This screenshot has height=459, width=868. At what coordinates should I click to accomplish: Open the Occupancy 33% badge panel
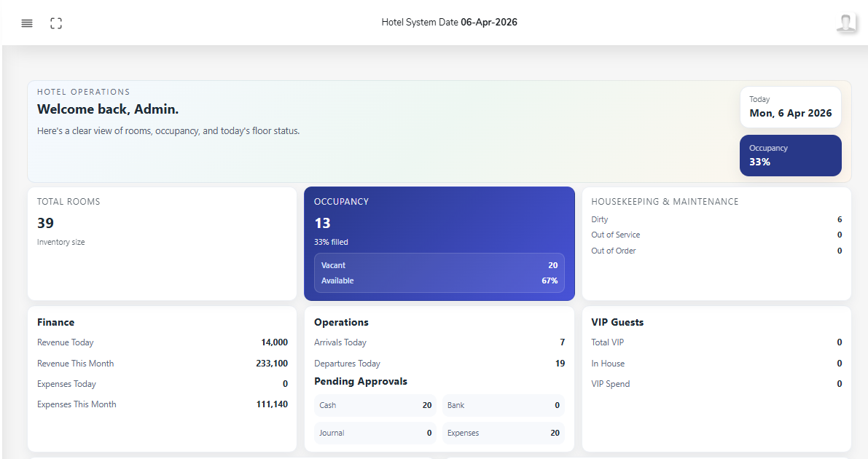[790, 155]
